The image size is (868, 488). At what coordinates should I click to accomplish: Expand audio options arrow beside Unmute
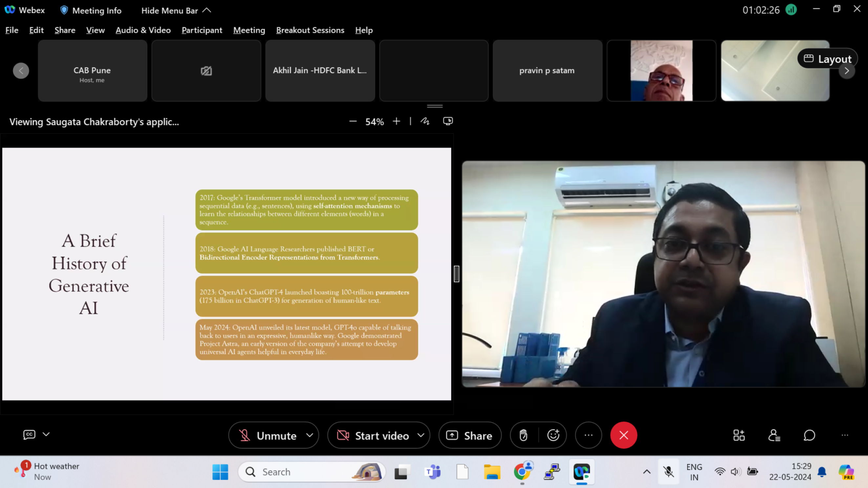click(x=310, y=435)
